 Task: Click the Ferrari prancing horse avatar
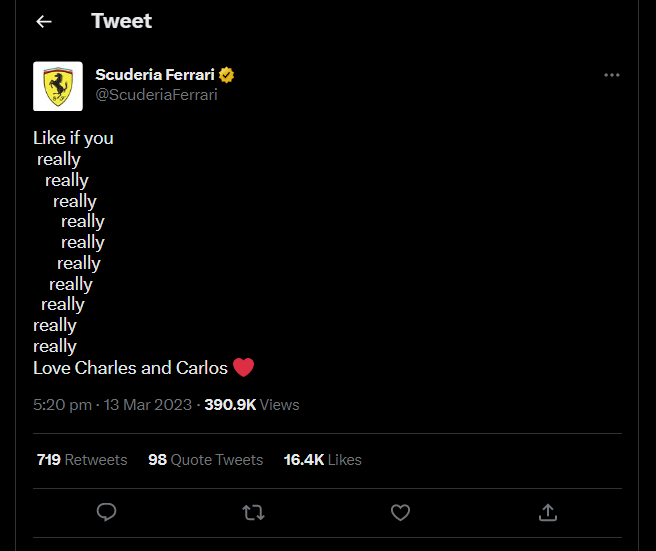click(58, 86)
